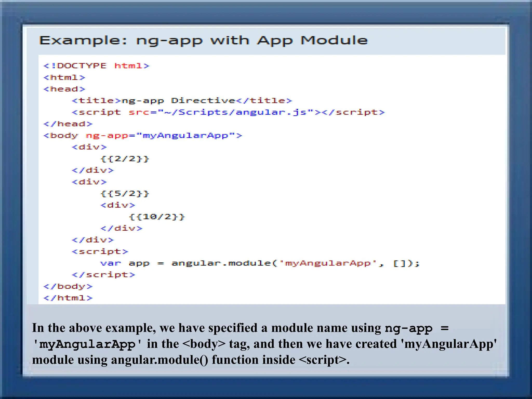Screen dimensions: 532x399
Task: Click the closing '</html>' tag line
Action: [68, 298]
